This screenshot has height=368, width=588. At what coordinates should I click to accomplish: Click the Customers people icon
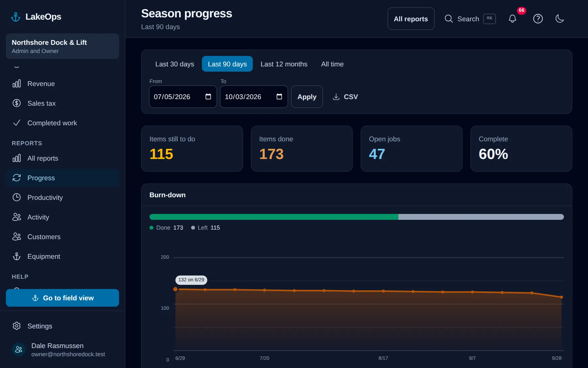click(x=17, y=237)
